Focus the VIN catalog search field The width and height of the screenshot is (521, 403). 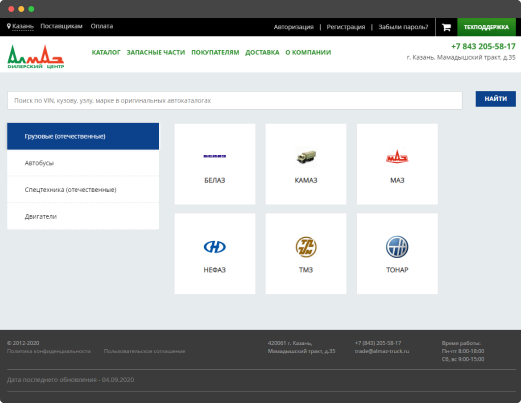[x=235, y=100]
